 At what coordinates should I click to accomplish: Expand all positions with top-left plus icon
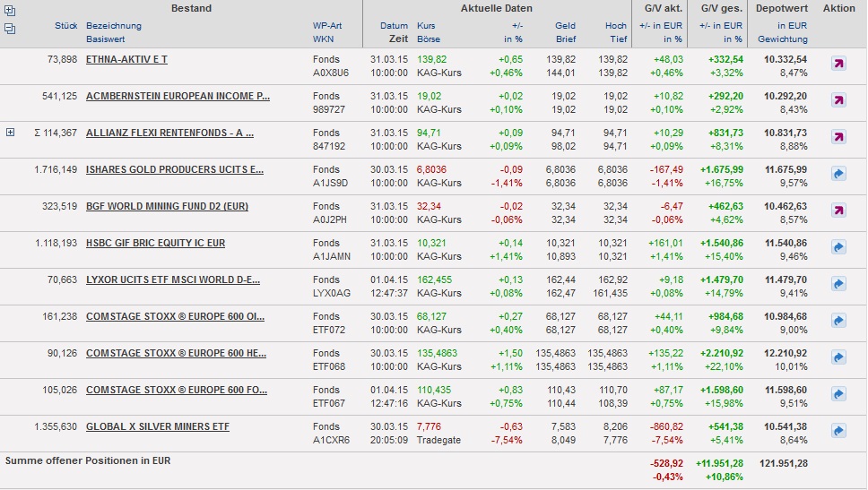tap(10, 12)
